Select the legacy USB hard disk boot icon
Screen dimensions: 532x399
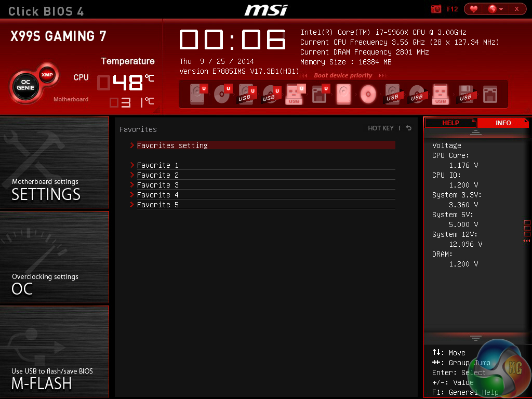point(394,94)
